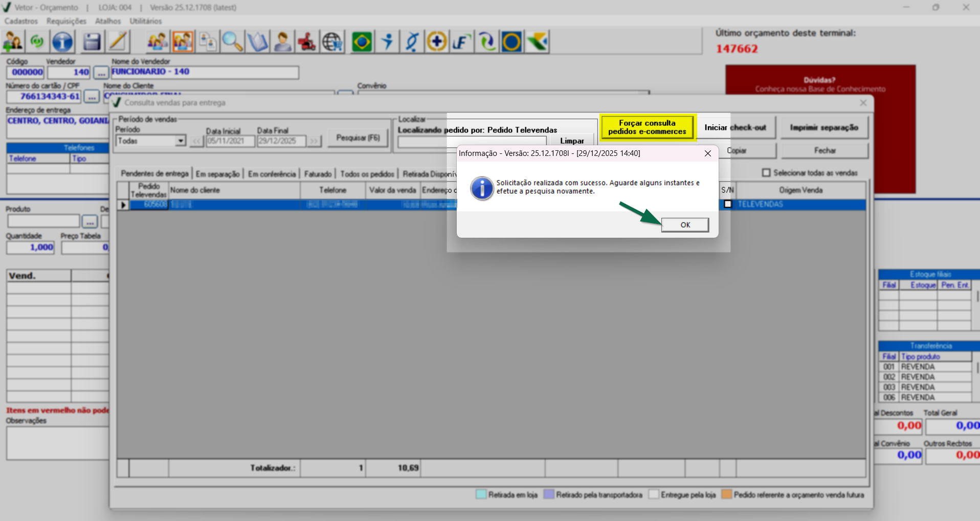The width and height of the screenshot is (980, 521).
Task: Click the ellipsis button next to Produto
Action: point(90,221)
